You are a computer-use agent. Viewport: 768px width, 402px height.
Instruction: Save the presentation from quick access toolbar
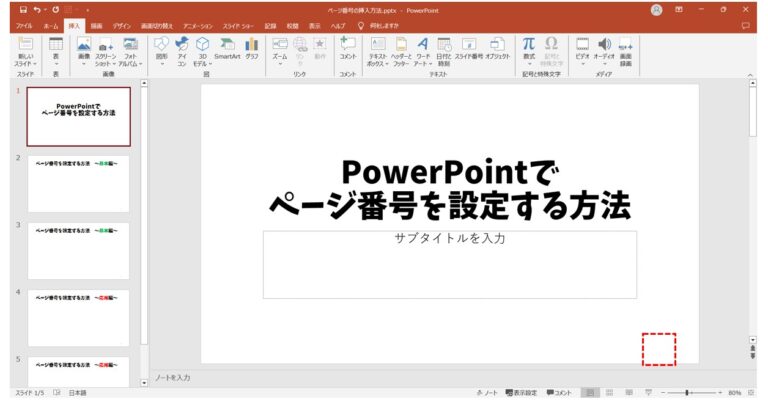[23, 10]
